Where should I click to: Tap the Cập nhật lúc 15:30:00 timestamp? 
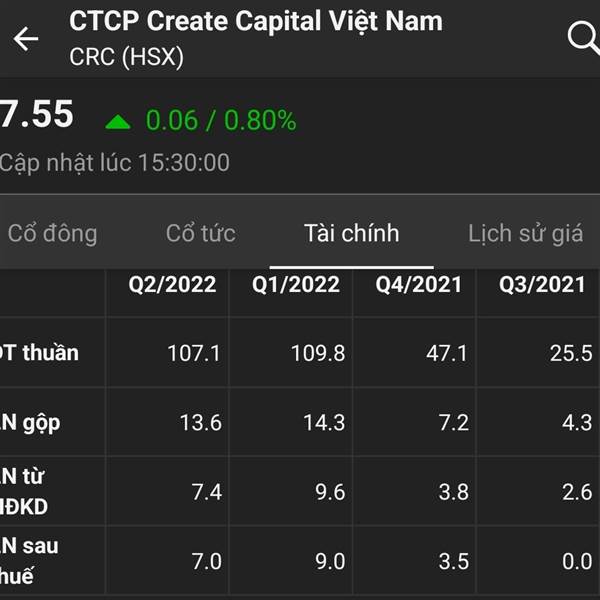[114, 162]
